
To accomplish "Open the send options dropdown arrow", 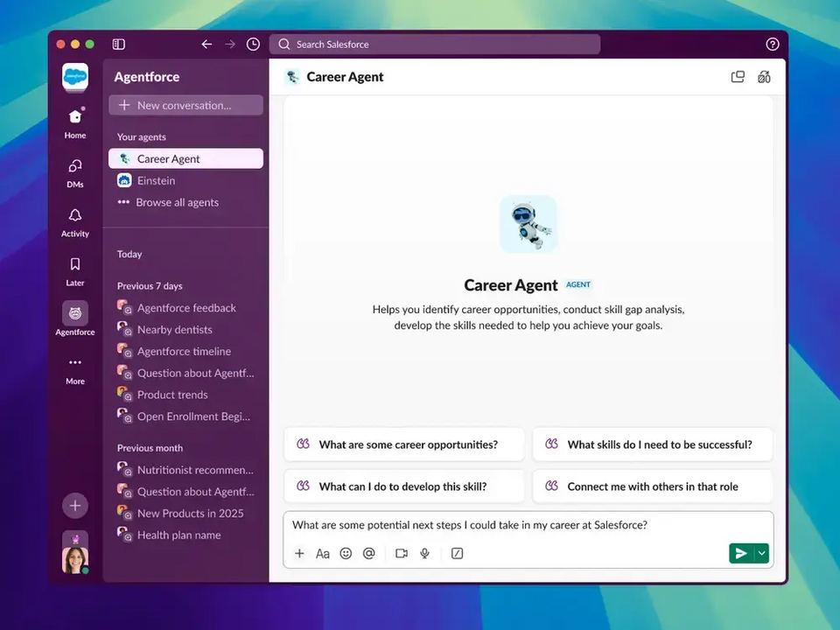I will tap(762, 553).
